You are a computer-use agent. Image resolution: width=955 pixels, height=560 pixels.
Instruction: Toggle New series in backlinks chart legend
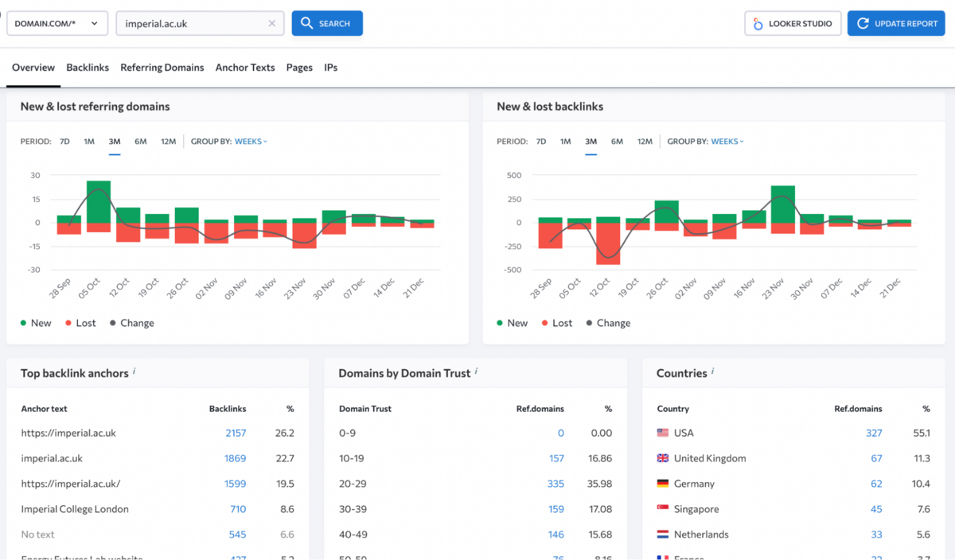pyautogui.click(x=512, y=323)
